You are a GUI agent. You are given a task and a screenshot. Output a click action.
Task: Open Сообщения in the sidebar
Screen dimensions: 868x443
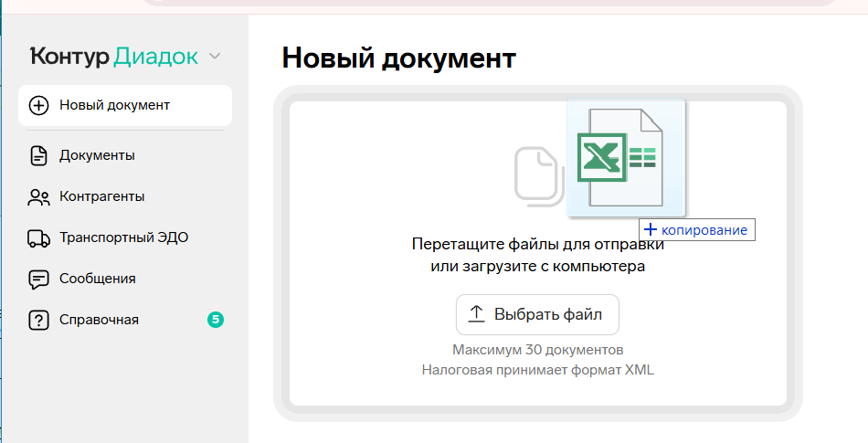[125, 279]
